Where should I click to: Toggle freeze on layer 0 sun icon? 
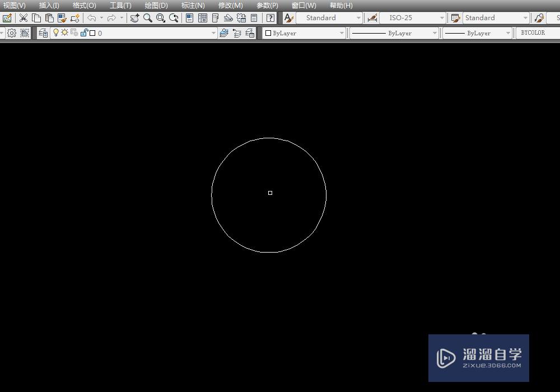pos(64,32)
